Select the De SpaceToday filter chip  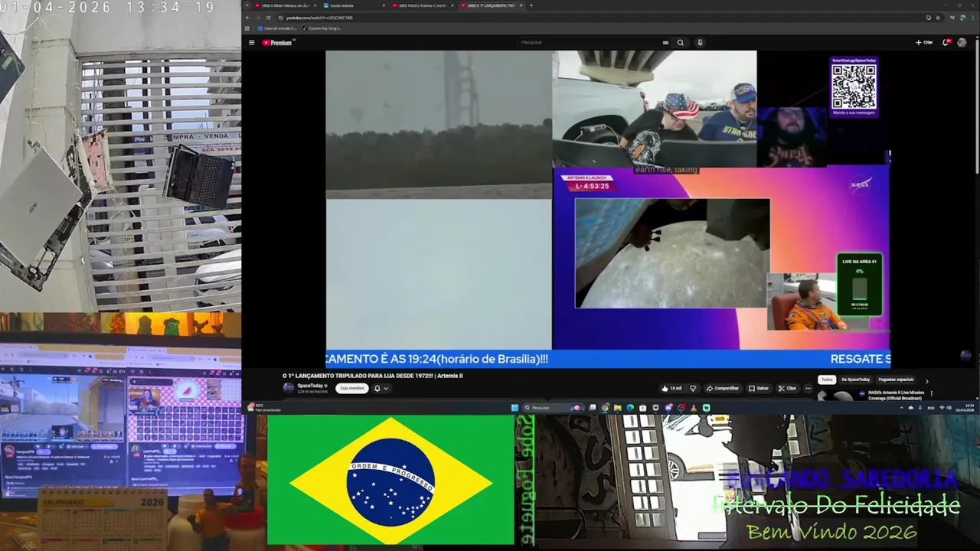click(856, 380)
